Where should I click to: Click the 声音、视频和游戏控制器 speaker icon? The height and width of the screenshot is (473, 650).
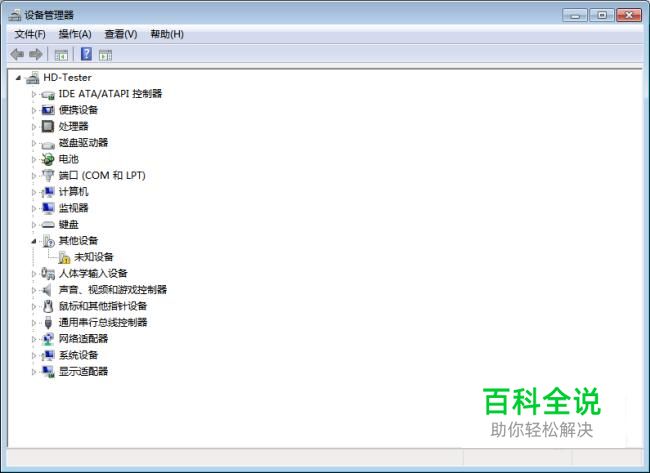47,290
